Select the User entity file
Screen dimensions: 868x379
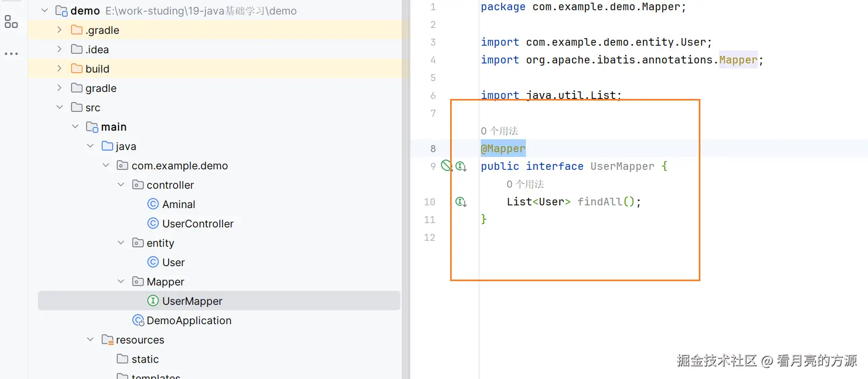click(x=173, y=262)
